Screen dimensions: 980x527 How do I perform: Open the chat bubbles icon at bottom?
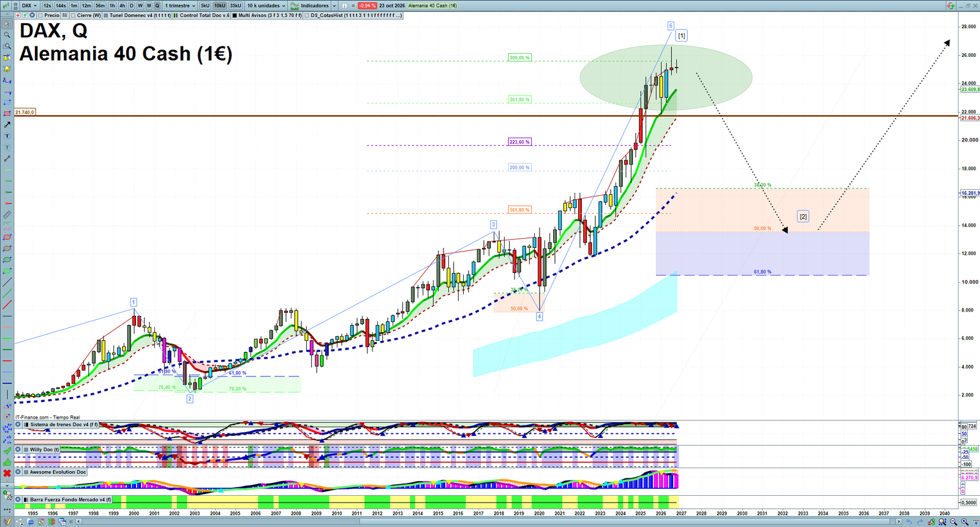[x=31, y=522]
